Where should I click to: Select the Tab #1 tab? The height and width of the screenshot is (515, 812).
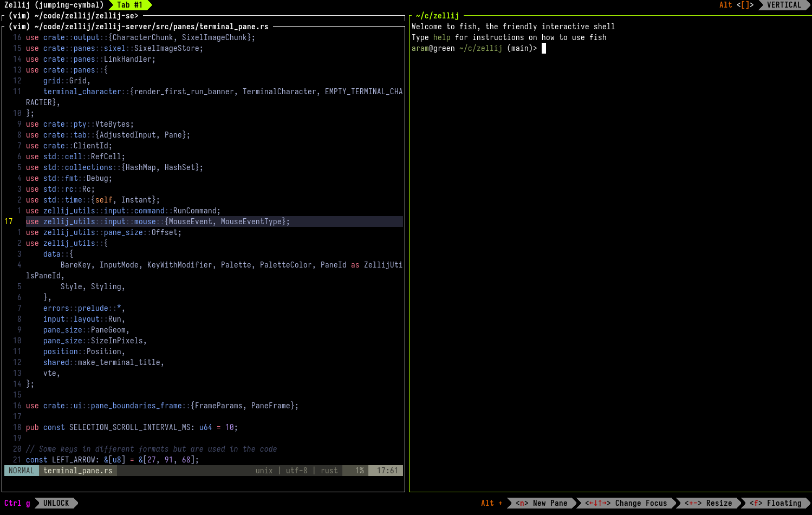pos(130,5)
